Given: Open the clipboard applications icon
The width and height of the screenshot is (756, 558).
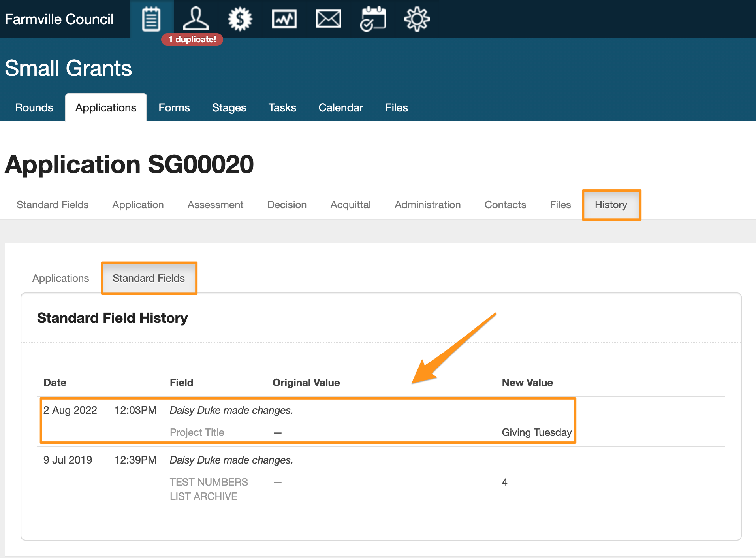Looking at the screenshot, I should tap(151, 19).
